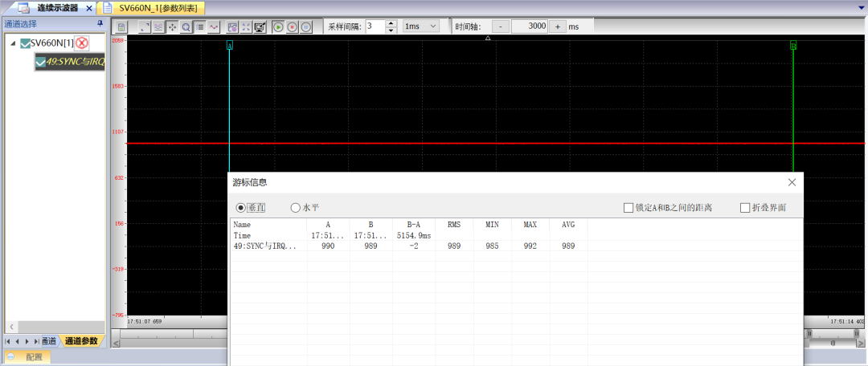
Task: Stop sampling with the red stop button
Action: tap(293, 26)
